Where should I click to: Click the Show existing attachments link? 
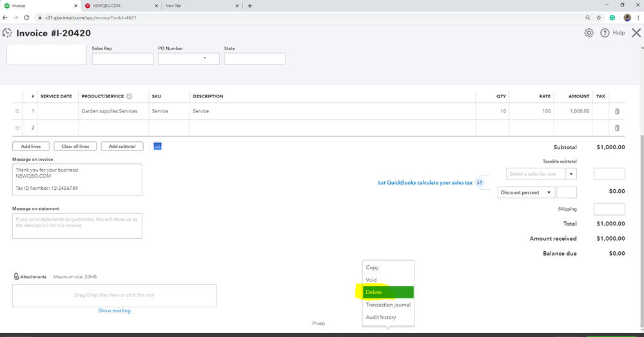[x=114, y=311]
